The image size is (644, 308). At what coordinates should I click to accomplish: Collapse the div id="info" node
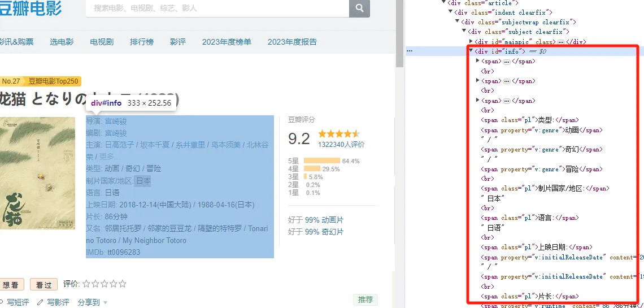[x=471, y=51]
